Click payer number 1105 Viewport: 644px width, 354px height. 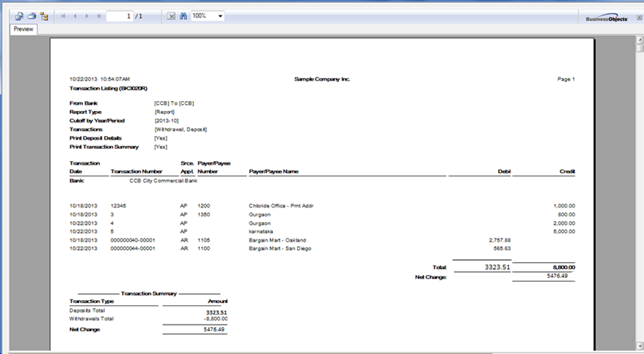click(204, 240)
